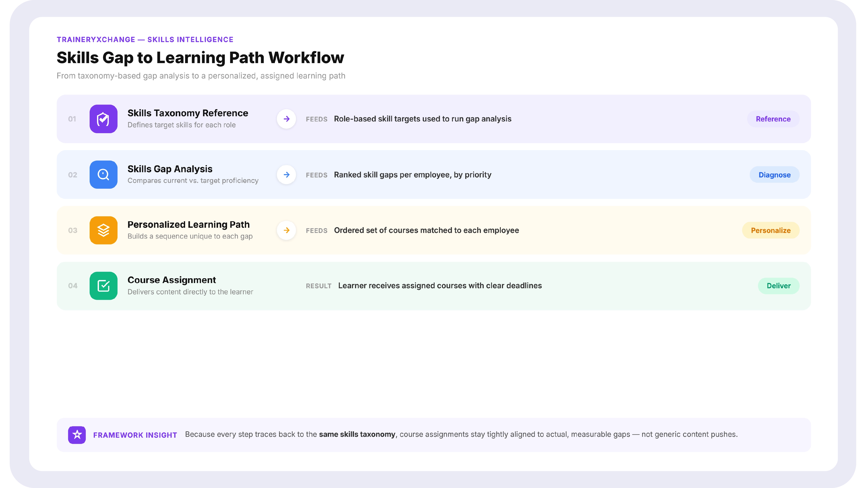Click the blue arrow in Skills Gap Analysis row
This screenshot has width=868, height=488.
286,174
